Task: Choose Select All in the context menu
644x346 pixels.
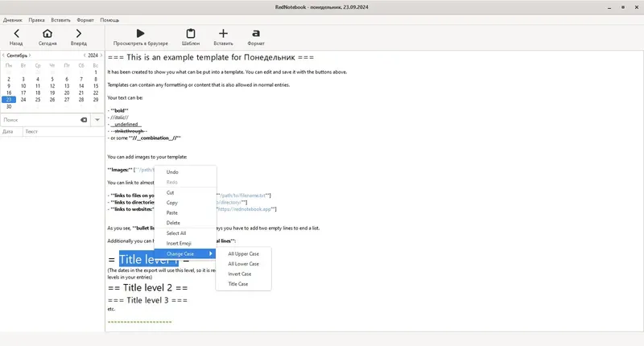Action: (x=185, y=233)
